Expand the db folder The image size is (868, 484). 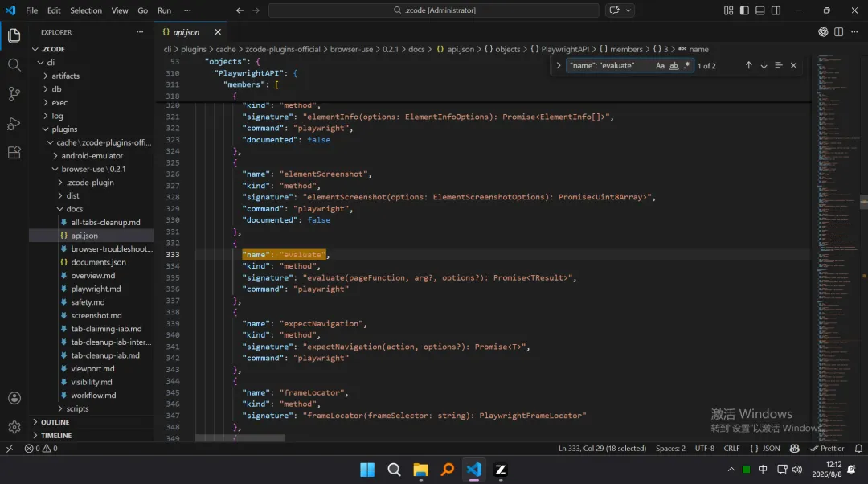tap(45, 89)
